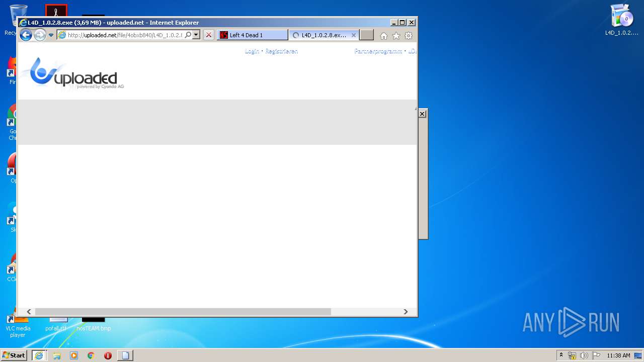This screenshot has height=362, width=644.
Task: Close the small window behind Internet Explorer
Action: (422, 114)
